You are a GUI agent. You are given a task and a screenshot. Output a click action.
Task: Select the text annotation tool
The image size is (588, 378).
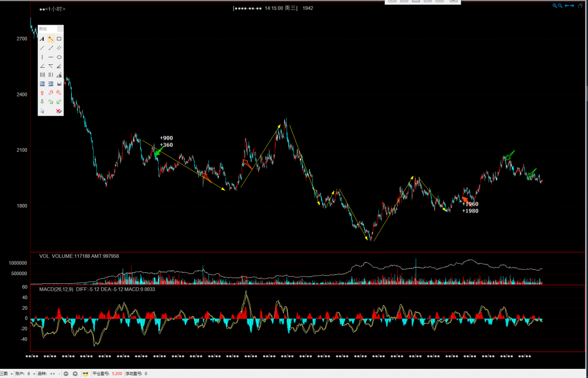(42, 38)
